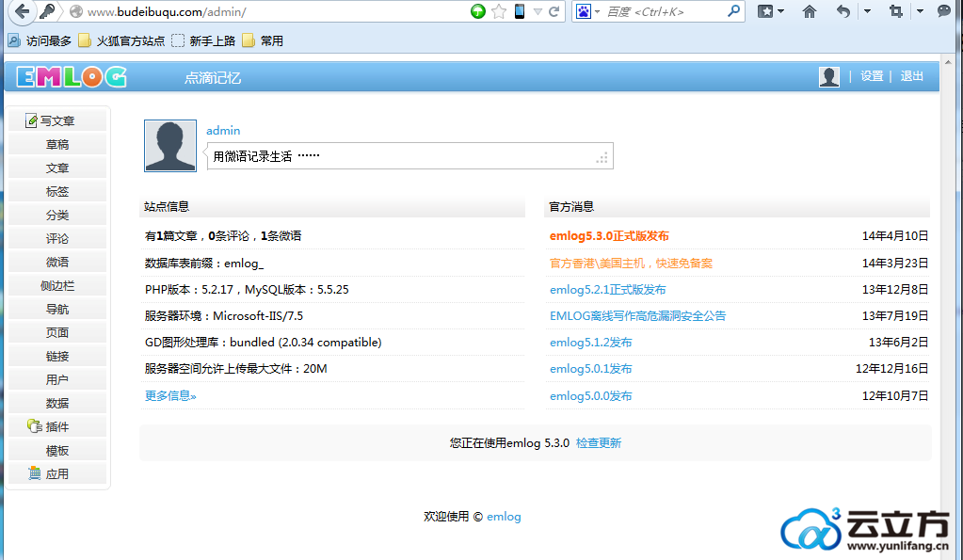
Task: Open the 访问最多 bookmarks folder
Action: point(40,41)
